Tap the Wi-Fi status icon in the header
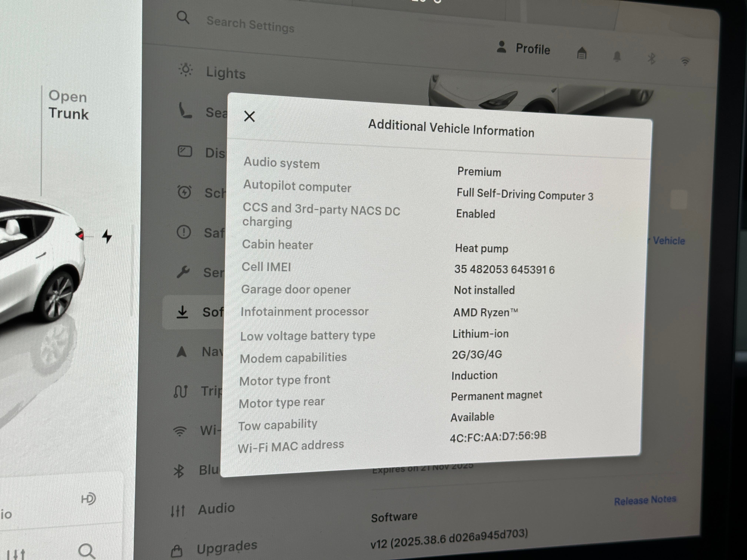747x560 pixels. coord(685,61)
